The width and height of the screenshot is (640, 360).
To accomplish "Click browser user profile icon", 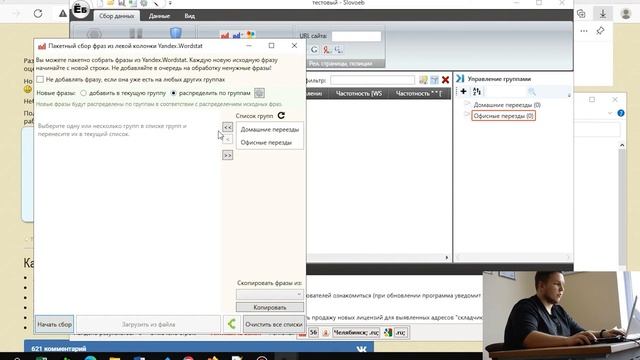I will pyautogui.click(x=626, y=13).
